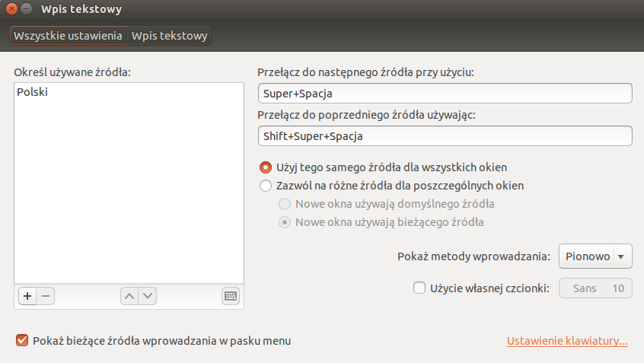Choose 'Nowe okna używają domyślnego źródła' option
Image resolution: width=644 pixels, height=363 pixels.
click(x=285, y=204)
